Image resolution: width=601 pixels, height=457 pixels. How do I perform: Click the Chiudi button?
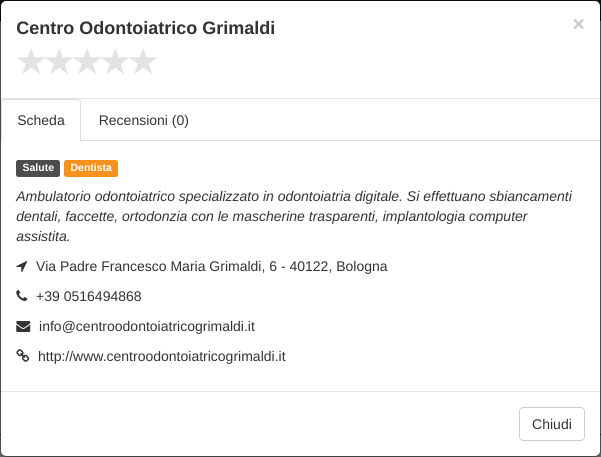tap(552, 424)
